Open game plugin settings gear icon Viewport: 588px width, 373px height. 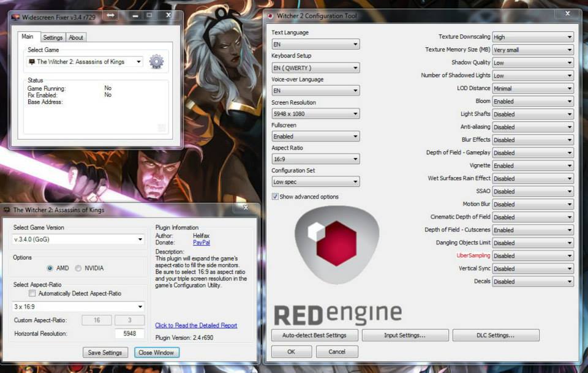pos(156,61)
